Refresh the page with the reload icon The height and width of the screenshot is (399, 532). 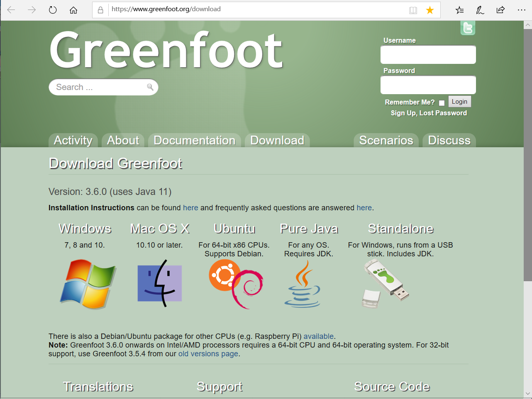(53, 10)
